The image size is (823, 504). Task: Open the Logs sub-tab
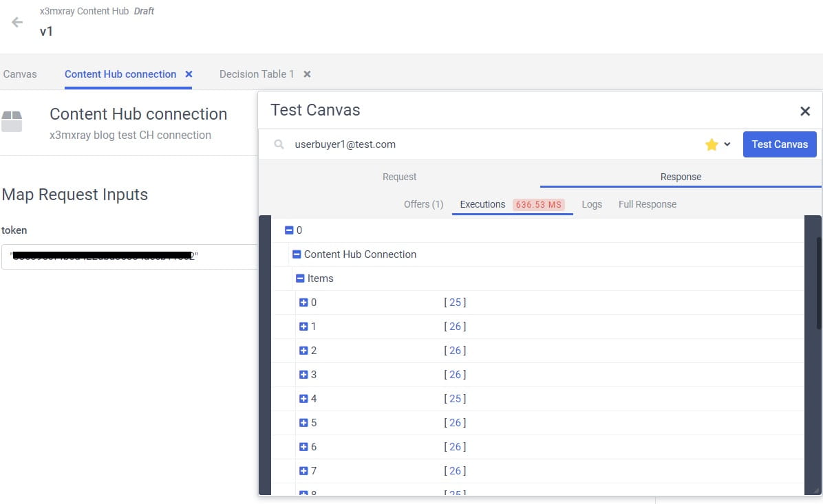[x=592, y=204]
